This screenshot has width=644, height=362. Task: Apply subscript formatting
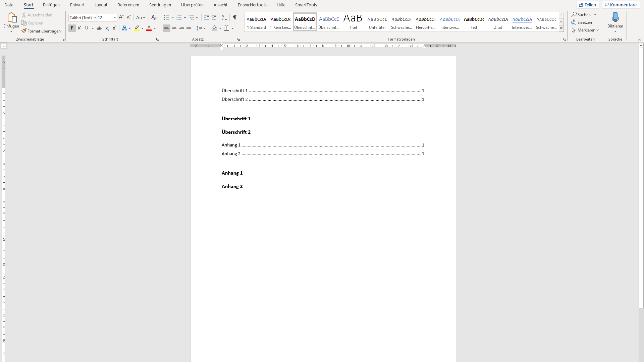coord(107,28)
